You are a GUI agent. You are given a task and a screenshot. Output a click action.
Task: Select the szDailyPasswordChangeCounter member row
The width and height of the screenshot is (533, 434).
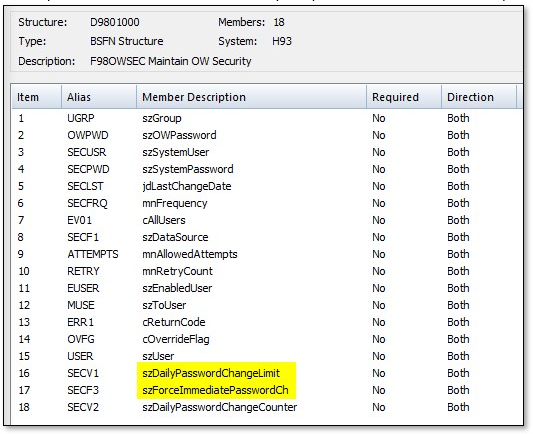point(267,407)
